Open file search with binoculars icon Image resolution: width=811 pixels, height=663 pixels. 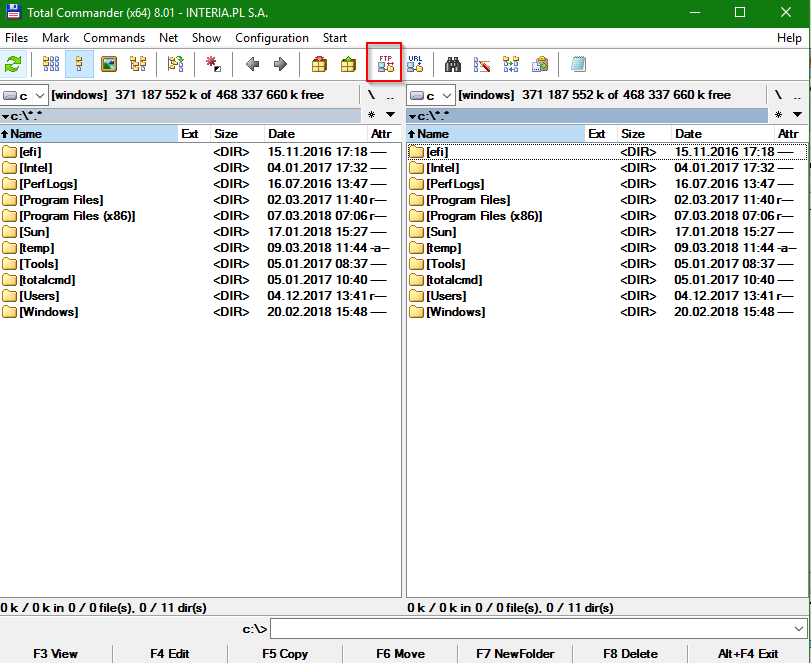453,64
